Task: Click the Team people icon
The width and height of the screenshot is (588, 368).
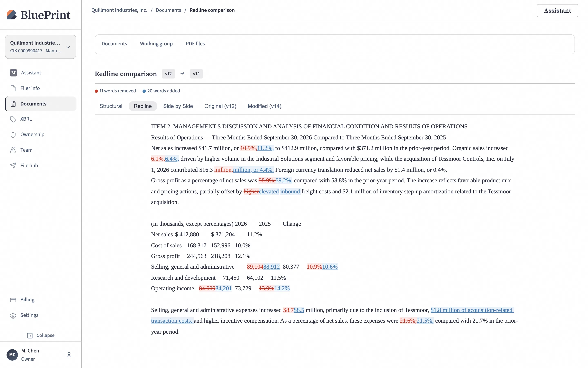Action: (x=13, y=150)
